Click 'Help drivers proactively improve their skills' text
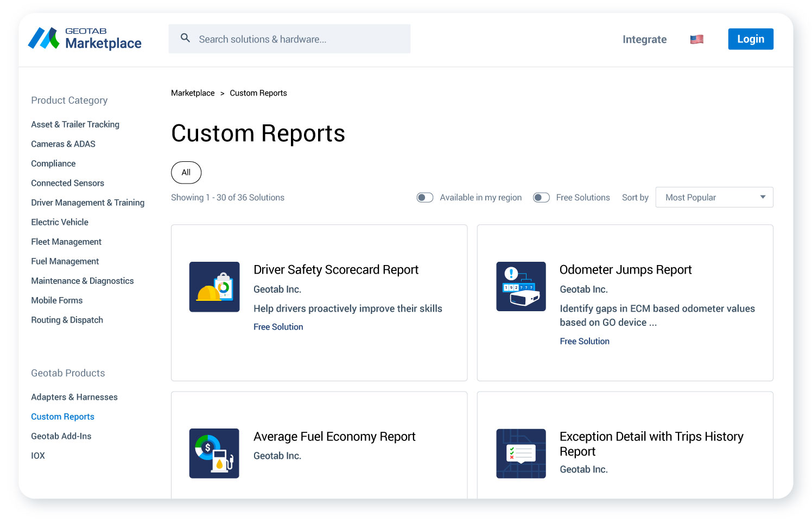The image size is (812, 523). point(348,308)
